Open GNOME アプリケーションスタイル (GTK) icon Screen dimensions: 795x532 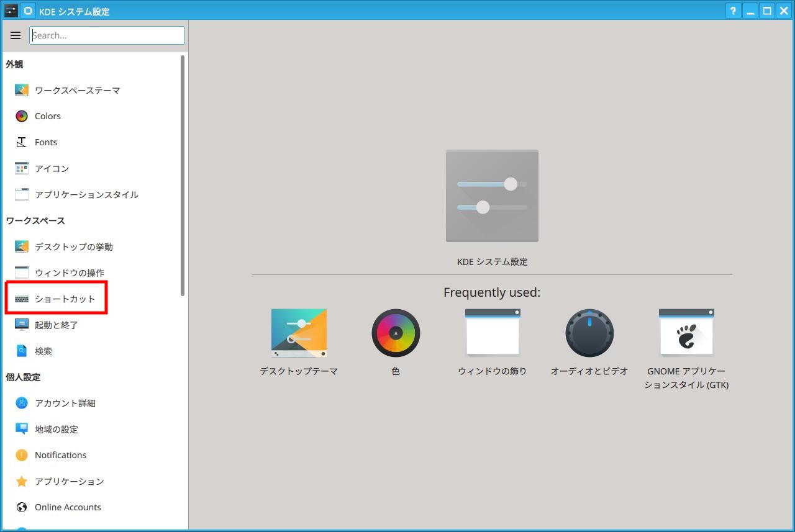point(686,333)
